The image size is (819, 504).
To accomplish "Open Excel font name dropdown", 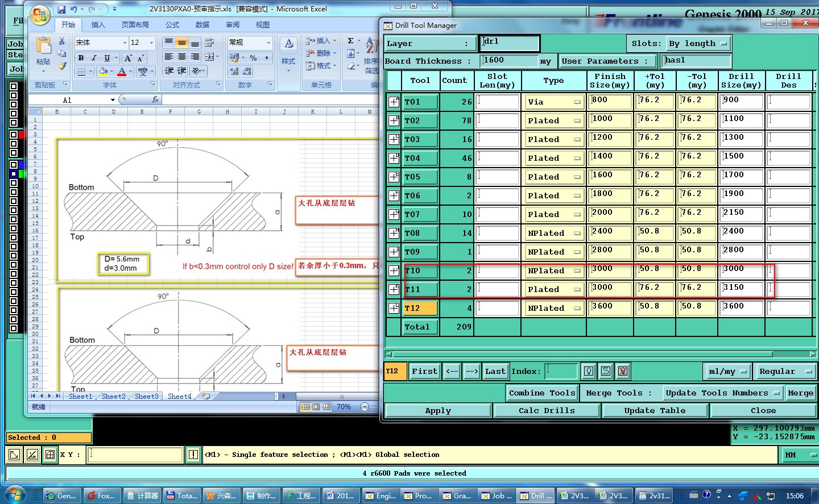I will pyautogui.click(x=125, y=43).
